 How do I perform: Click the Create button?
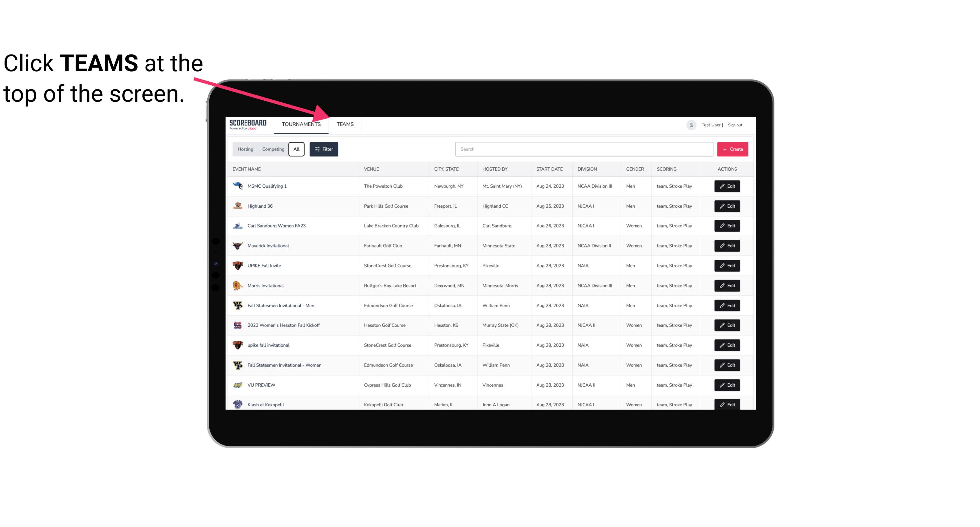pyautogui.click(x=732, y=149)
